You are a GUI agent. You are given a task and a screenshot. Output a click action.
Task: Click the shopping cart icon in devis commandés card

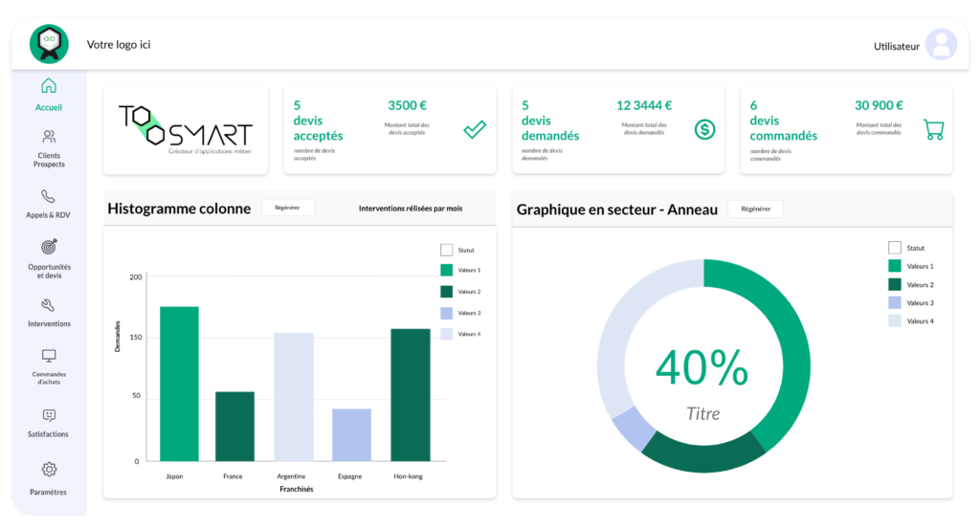[x=934, y=129]
